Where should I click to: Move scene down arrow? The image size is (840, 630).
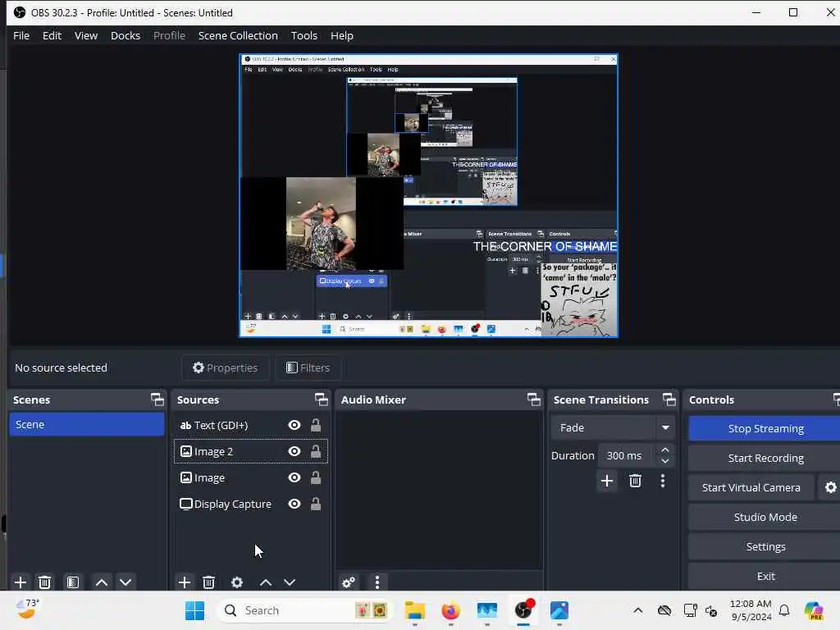click(x=126, y=582)
